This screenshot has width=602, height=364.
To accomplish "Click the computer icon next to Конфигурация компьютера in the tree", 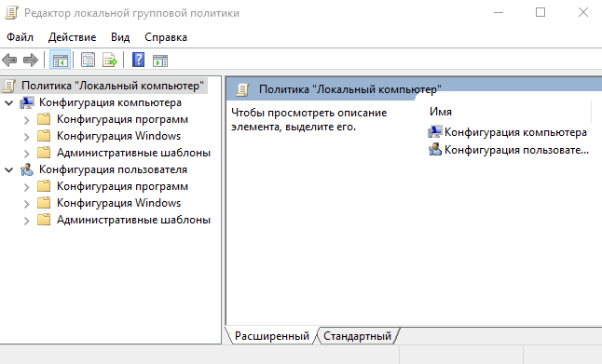I will (x=27, y=102).
